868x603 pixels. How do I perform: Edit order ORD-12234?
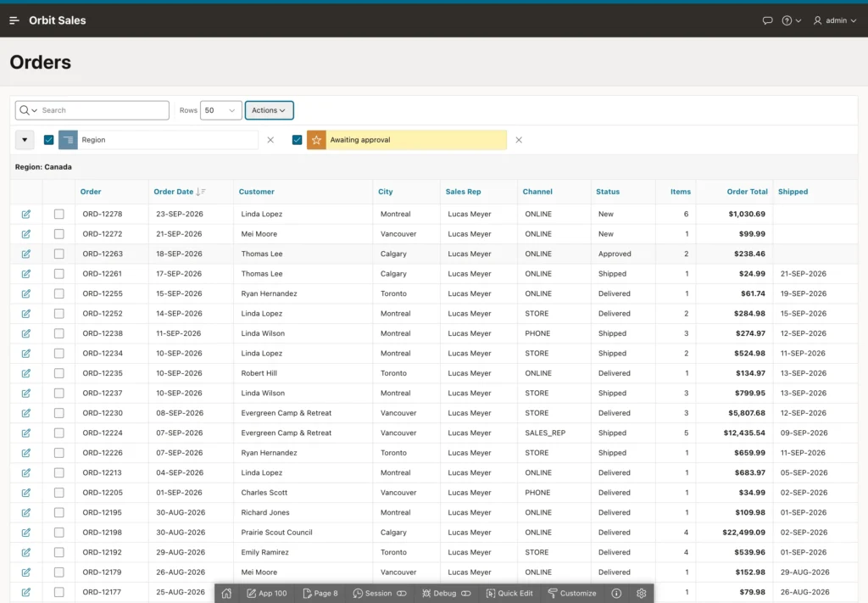point(26,354)
